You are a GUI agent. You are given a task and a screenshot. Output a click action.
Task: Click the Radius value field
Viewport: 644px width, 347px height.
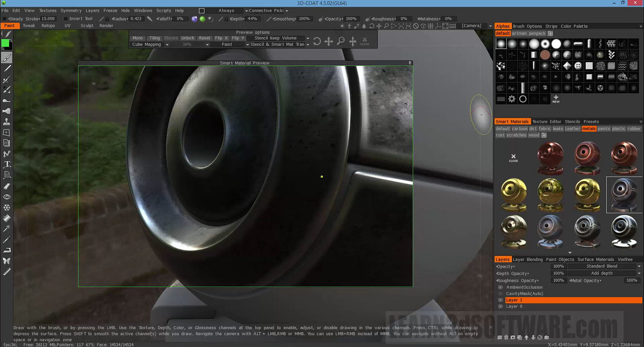point(136,19)
